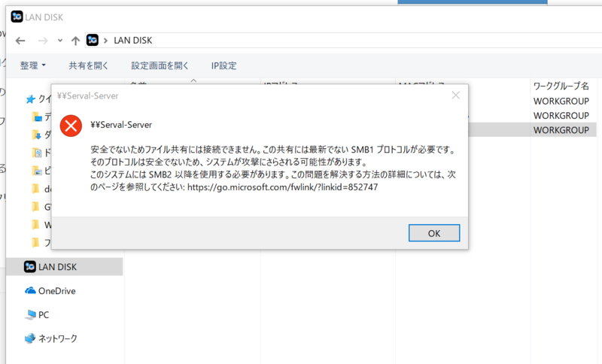
Task: Click the ネットワーク network icon
Action: pyautogui.click(x=30, y=338)
